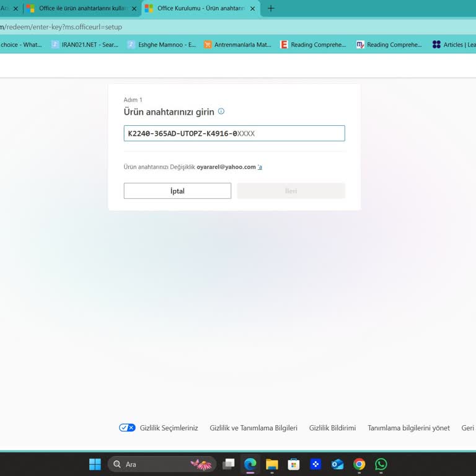Click the info icon beside Ürün anahtarınızı girin
Viewport: 476px width, 476px height.
coord(221,112)
